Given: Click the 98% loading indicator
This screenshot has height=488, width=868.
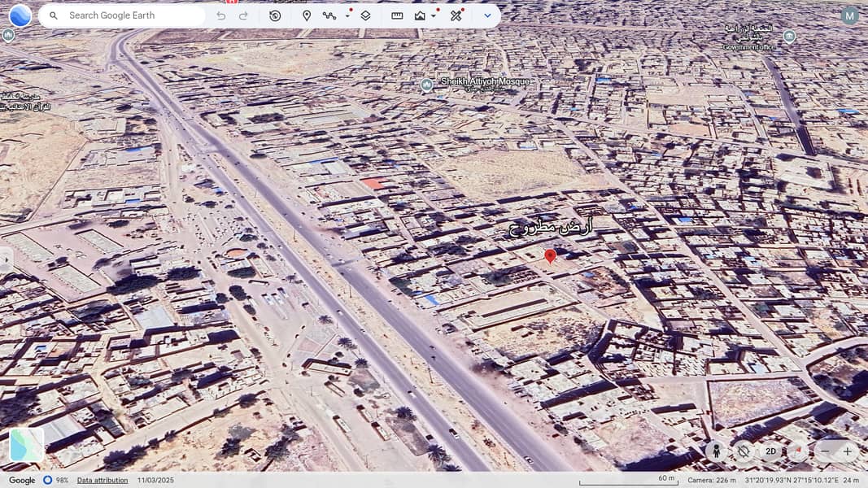Looking at the screenshot, I should 56,480.
